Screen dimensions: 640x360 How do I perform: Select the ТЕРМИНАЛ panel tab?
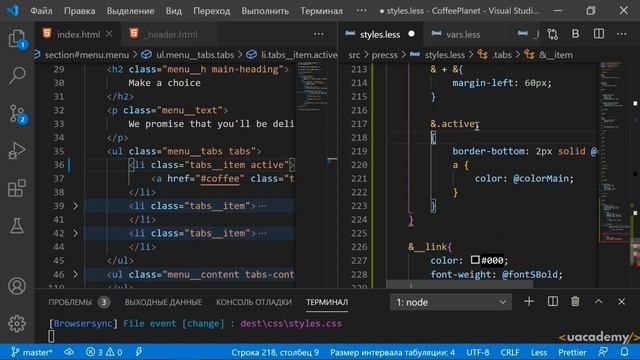tap(327, 302)
